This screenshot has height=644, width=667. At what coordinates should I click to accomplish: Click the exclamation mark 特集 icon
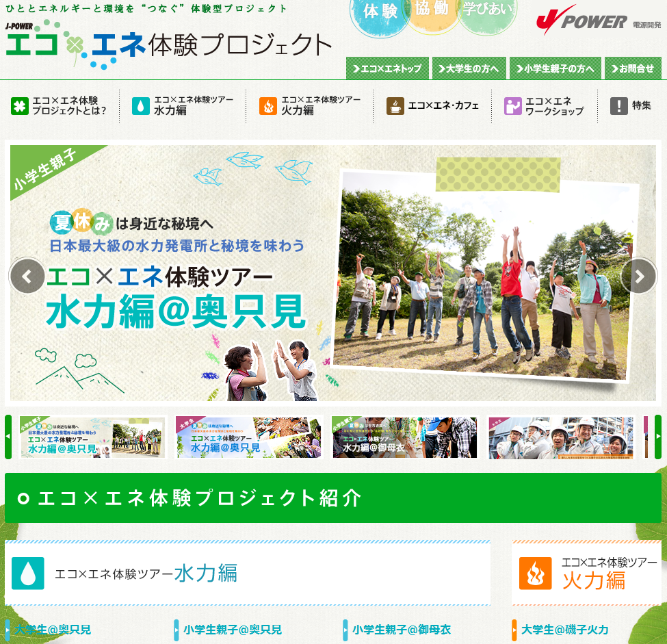click(618, 106)
